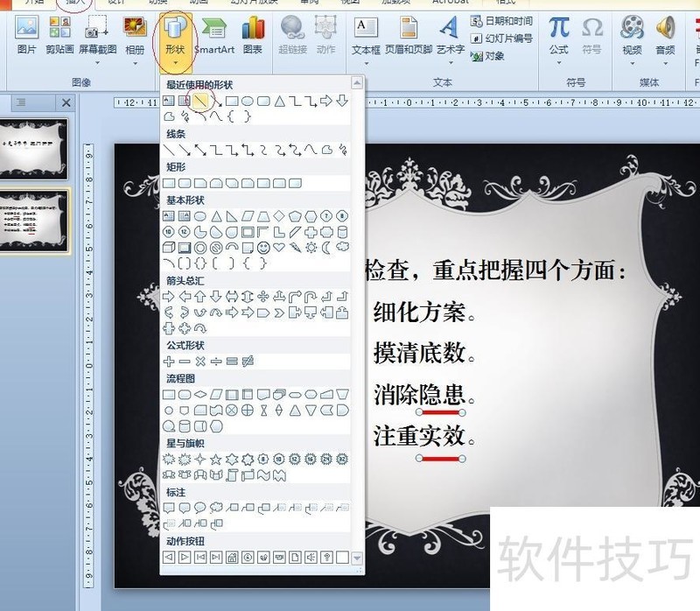
Task: Insert an 对象 object
Action: point(487,56)
